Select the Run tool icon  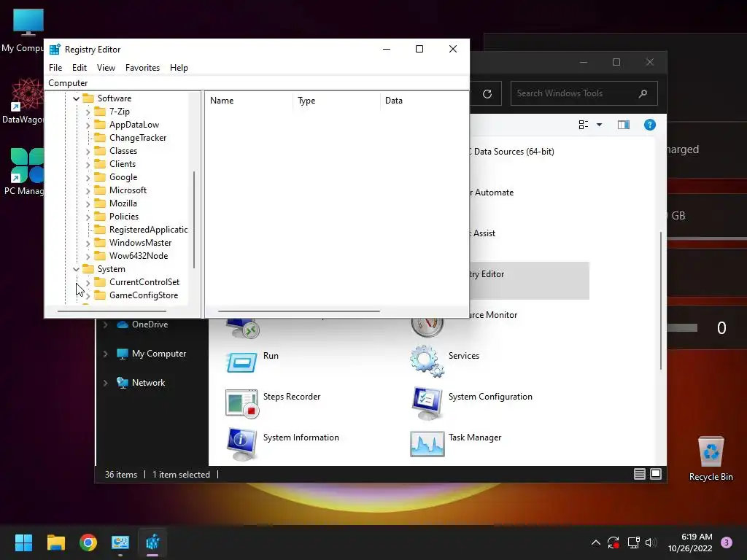241,363
